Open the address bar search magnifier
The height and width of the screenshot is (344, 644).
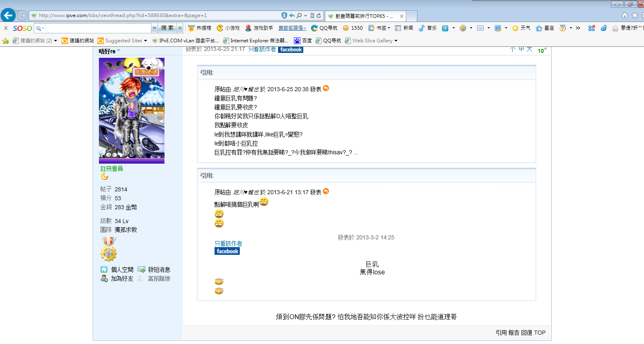point(299,15)
